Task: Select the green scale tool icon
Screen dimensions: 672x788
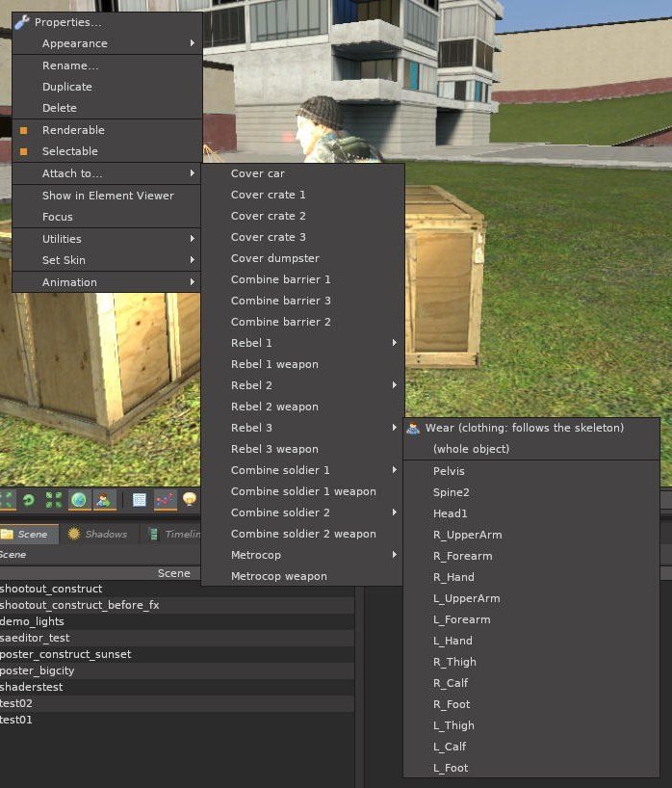Action: [54, 500]
